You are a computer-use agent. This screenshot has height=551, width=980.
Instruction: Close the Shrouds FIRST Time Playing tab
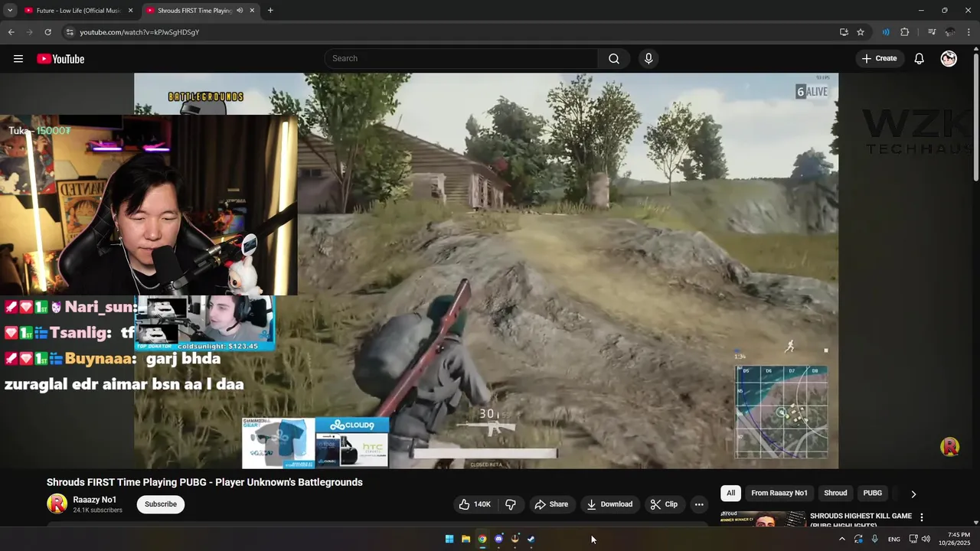252,11
